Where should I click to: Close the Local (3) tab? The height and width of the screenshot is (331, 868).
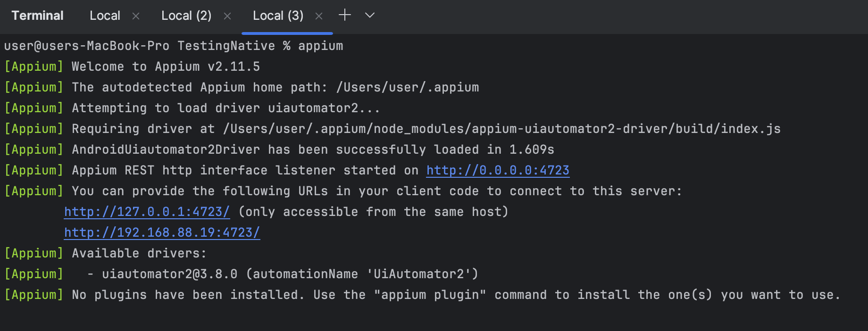point(319,16)
